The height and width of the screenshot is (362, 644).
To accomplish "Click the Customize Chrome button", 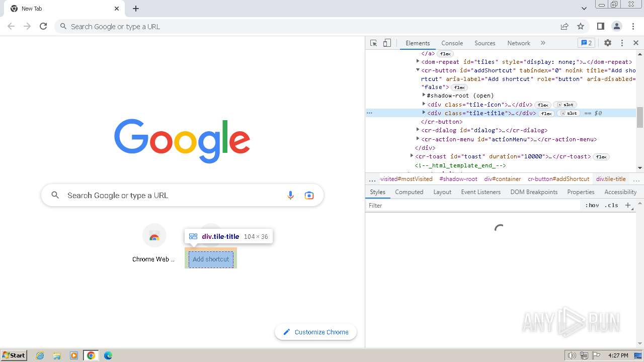I will 315,332.
